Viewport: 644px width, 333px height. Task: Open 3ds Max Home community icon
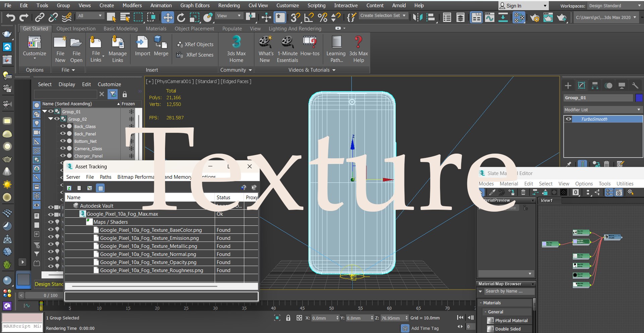(x=236, y=49)
